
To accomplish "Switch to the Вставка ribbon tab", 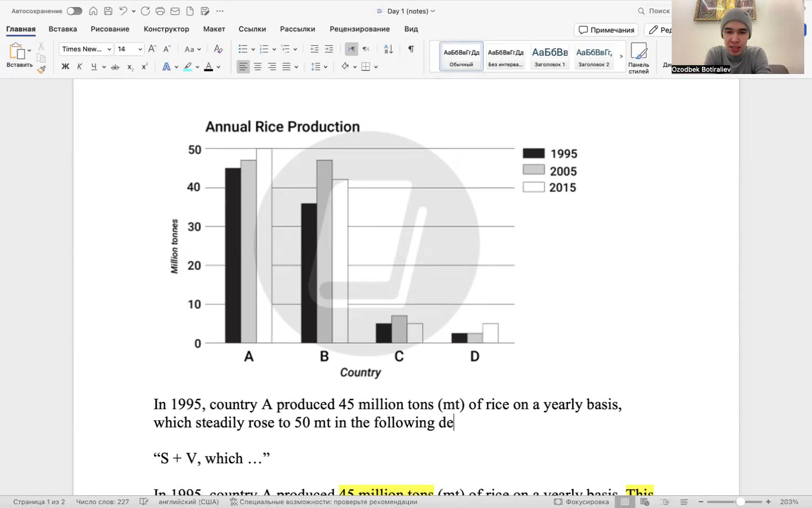I will point(62,29).
